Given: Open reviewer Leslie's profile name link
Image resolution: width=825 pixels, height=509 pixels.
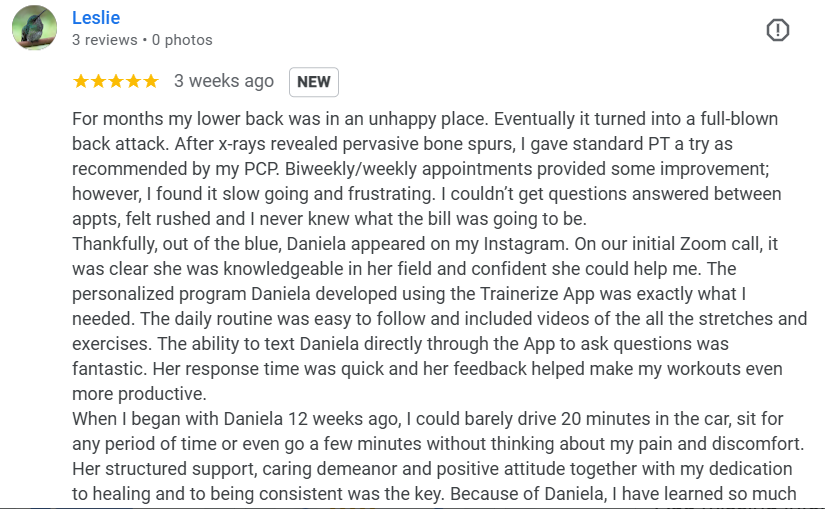Looking at the screenshot, I should tap(96, 18).
